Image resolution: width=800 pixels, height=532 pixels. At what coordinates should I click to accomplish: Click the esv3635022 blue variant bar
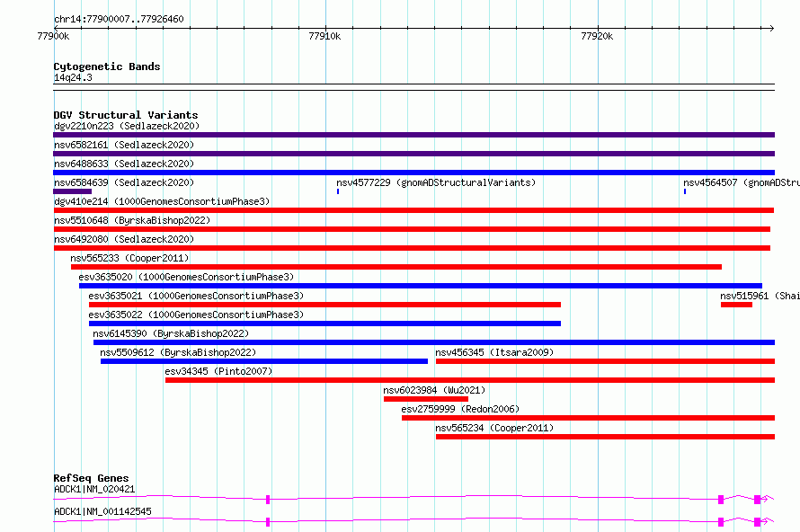click(x=325, y=324)
